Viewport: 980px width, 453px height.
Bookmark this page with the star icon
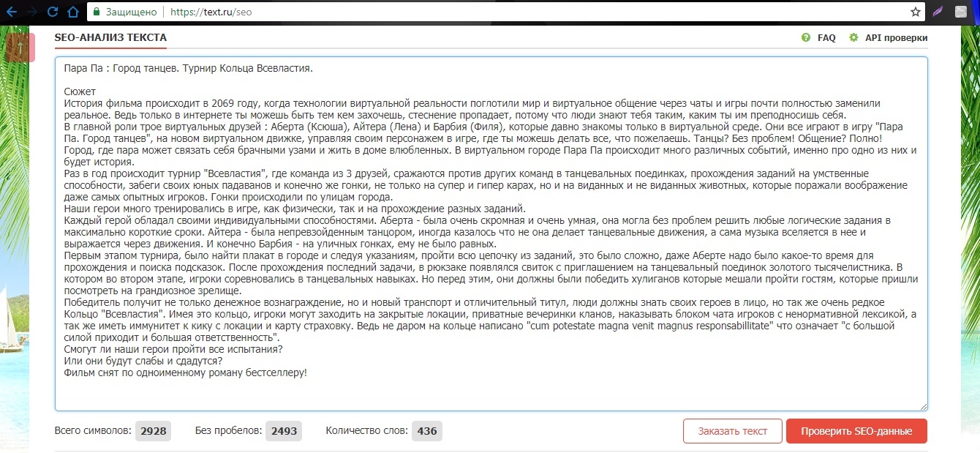tap(915, 12)
